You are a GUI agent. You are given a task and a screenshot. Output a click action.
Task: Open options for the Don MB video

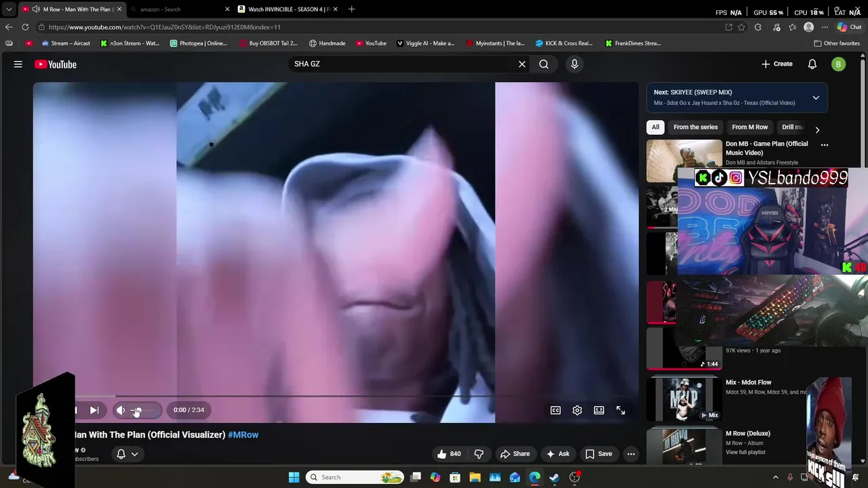(825, 145)
